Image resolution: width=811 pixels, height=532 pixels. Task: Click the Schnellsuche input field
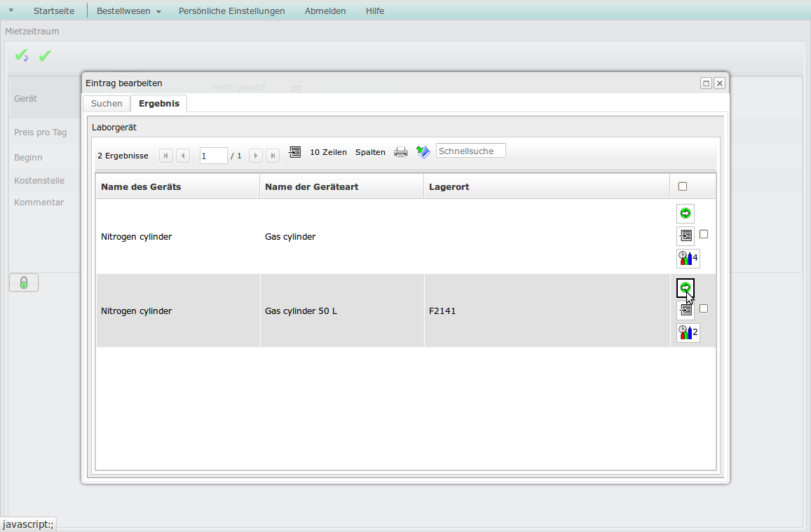pyautogui.click(x=470, y=151)
